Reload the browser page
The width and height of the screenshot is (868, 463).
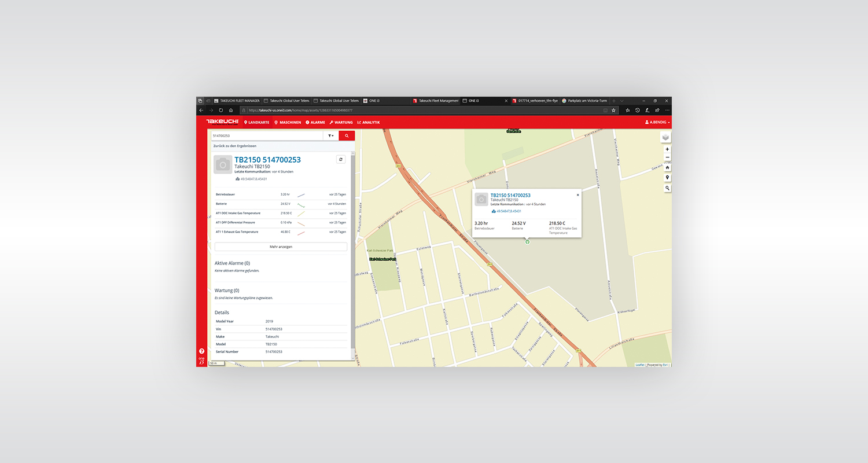coord(221,110)
